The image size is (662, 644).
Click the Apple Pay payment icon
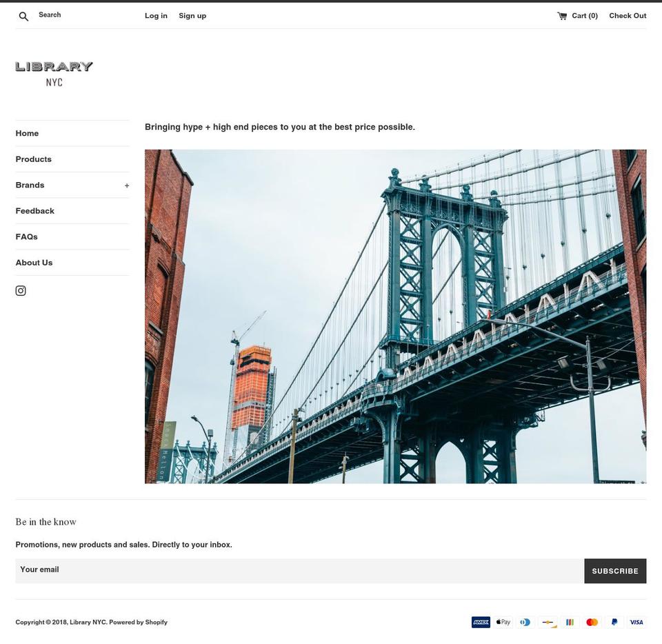coord(503,622)
